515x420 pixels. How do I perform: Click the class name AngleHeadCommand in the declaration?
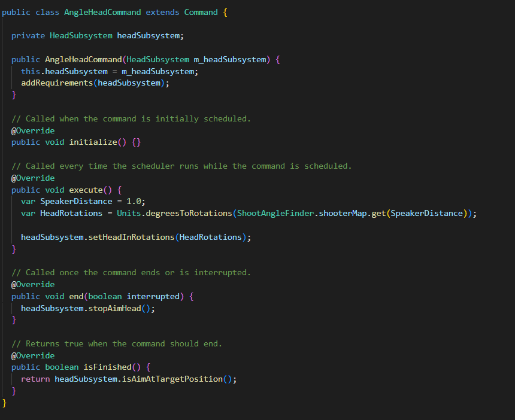pos(102,13)
